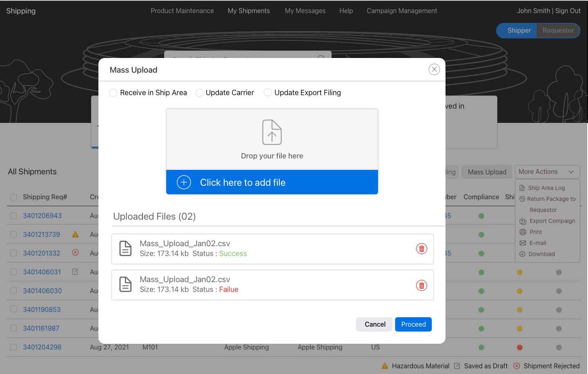Open Campaign Management menu item
Image resolution: width=588 pixels, height=374 pixels.
(x=401, y=11)
